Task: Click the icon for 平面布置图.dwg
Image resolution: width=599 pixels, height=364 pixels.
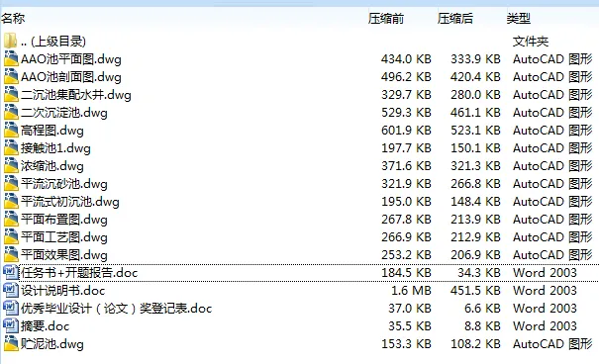Action: click(11, 219)
